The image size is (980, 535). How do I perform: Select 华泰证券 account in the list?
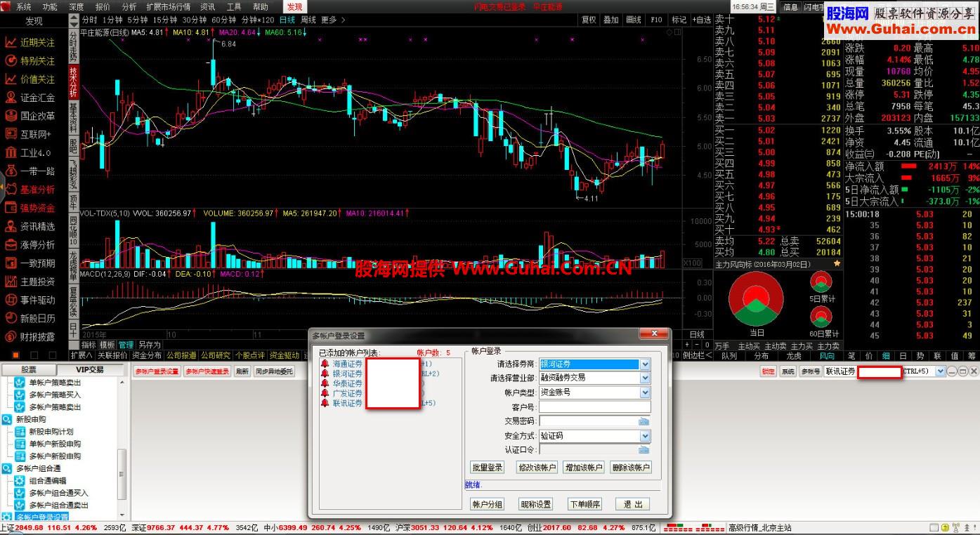pos(347,384)
